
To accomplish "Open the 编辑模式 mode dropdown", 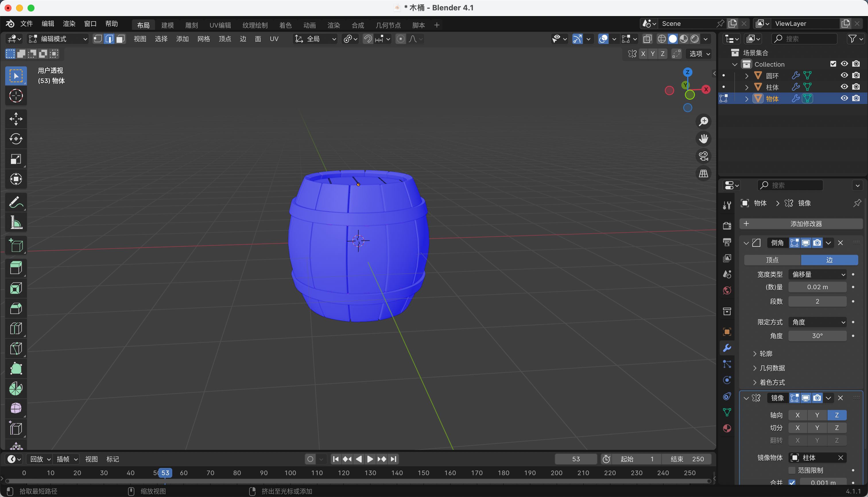I will click(58, 39).
